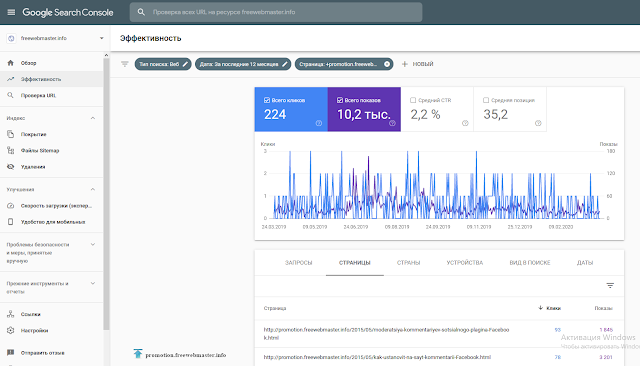Click the filter icon beside the filter chips
Viewport: 640px width, 366px height.
[124, 64]
